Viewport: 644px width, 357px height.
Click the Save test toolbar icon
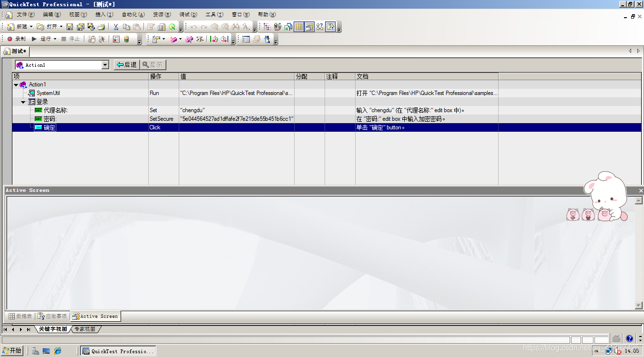pyautogui.click(x=69, y=27)
